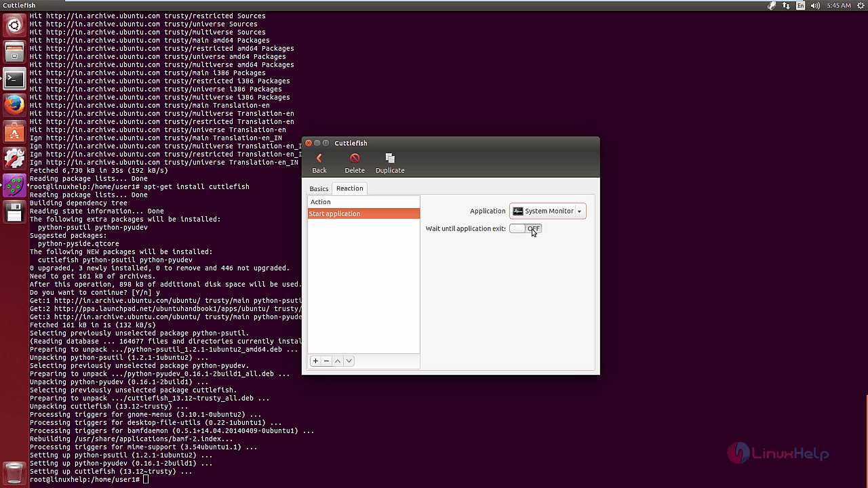Open System Settings from the launcher

click(14, 158)
